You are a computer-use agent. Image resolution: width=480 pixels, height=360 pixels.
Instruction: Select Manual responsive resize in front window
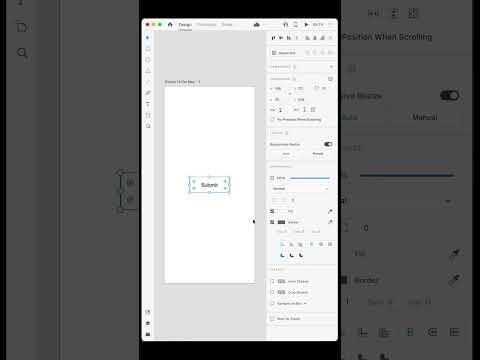(318, 154)
